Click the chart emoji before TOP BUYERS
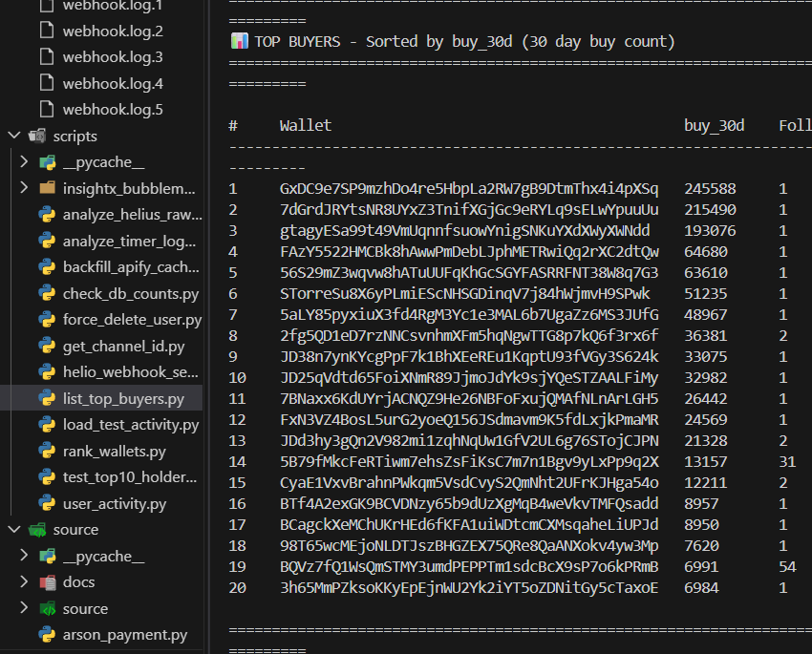 (x=239, y=41)
